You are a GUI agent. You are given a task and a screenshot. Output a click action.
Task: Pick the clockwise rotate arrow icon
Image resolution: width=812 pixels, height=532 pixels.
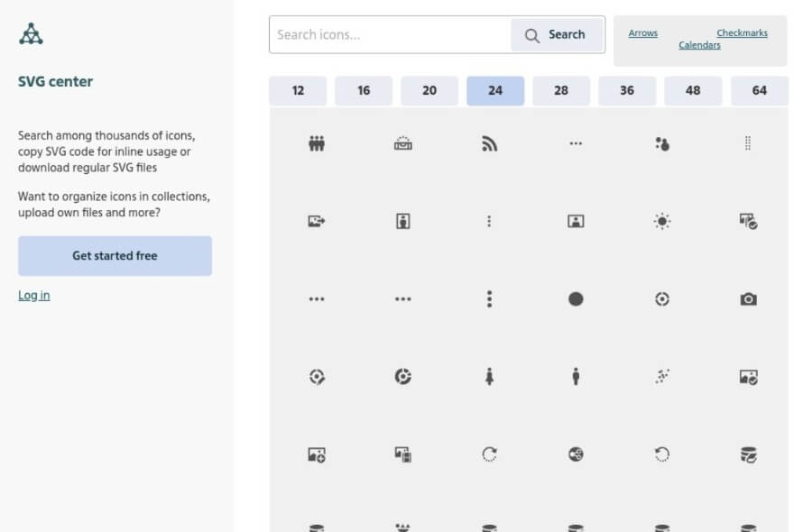(489, 454)
